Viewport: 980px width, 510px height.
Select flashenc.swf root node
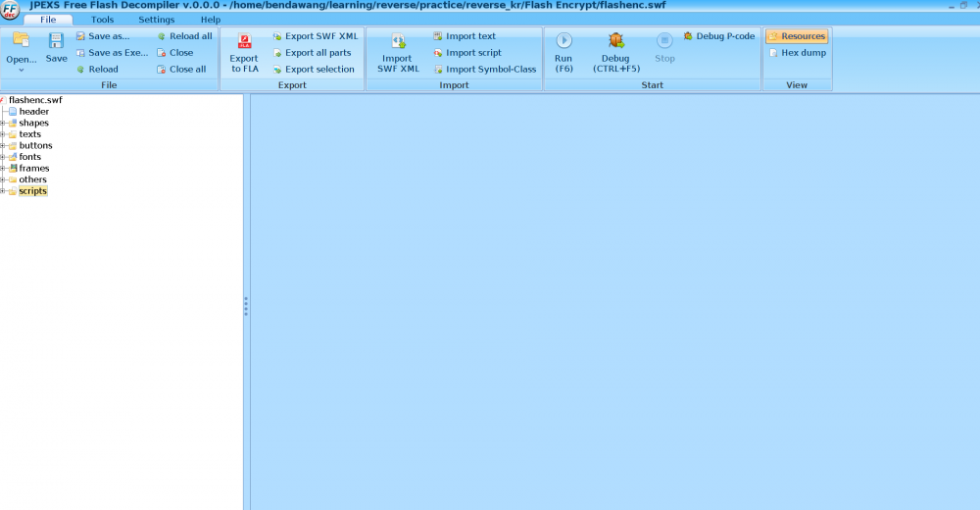coord(35,100)
